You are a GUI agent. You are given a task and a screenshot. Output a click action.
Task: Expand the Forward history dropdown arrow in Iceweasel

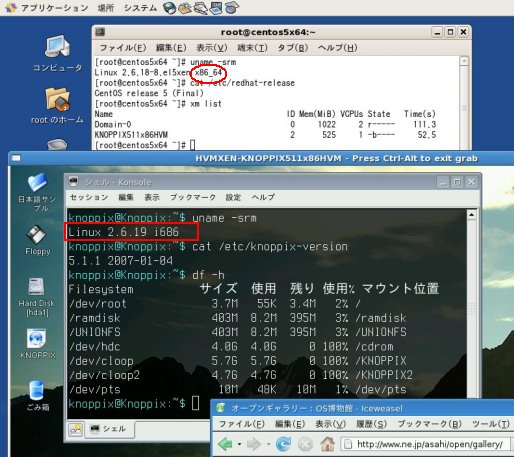coord(269,444)
